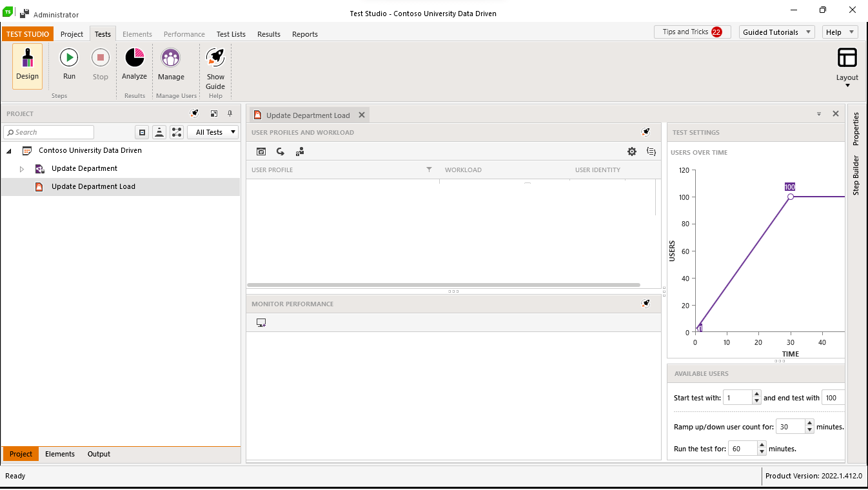Open the Properties side panel tab
Viewport: 868px width, 490px height.
(x=856, y=128)
